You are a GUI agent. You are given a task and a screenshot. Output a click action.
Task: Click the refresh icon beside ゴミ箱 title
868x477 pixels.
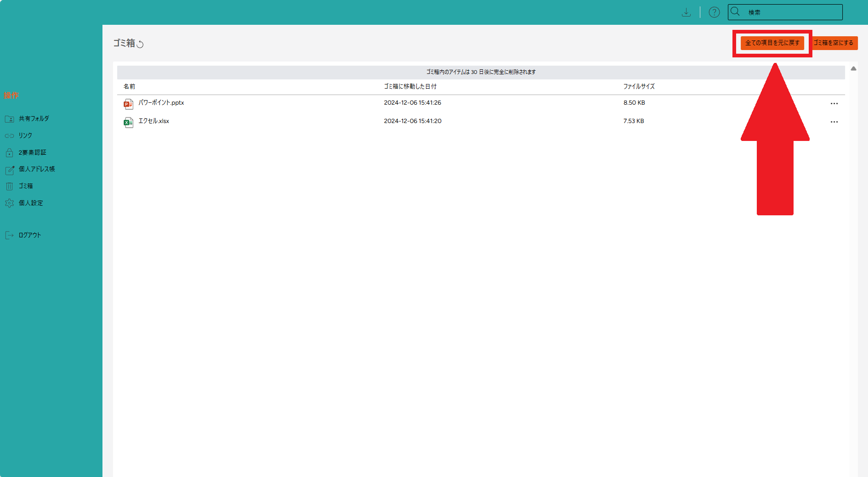pos(141,44)
